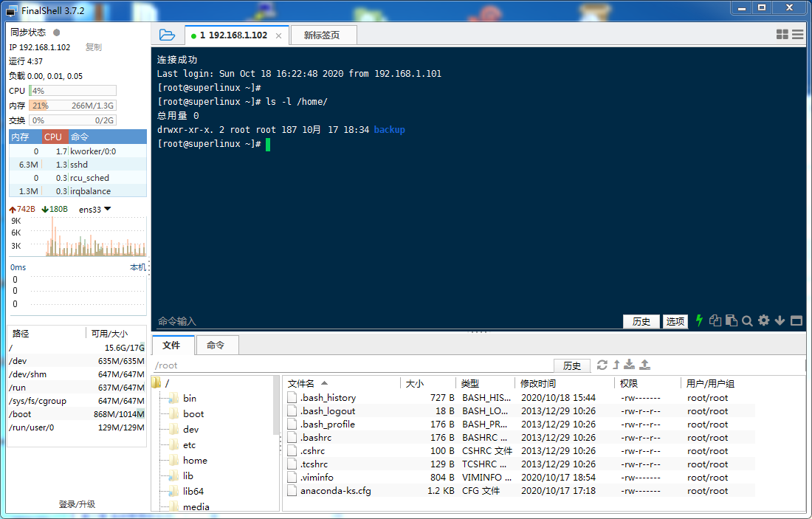This screenshot has width=812, height=519.
Task: Sort file list by 类型 column
Action: pyautogui.click(x=485, y=383)
